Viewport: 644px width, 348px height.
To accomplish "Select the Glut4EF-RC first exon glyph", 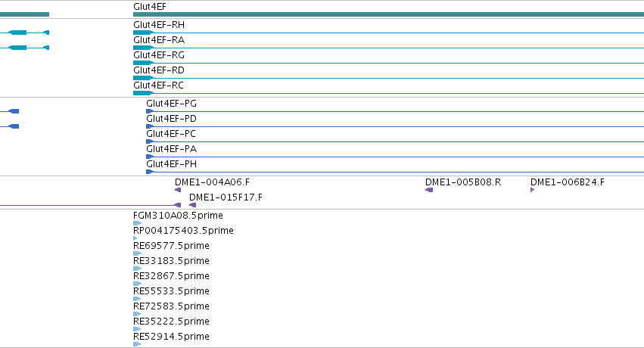I will (x=143, y=93).
